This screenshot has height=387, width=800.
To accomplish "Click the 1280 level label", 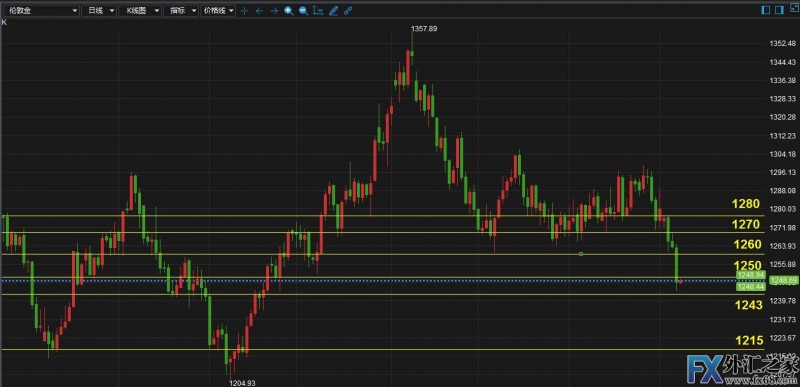I will (x=745, y=204).
